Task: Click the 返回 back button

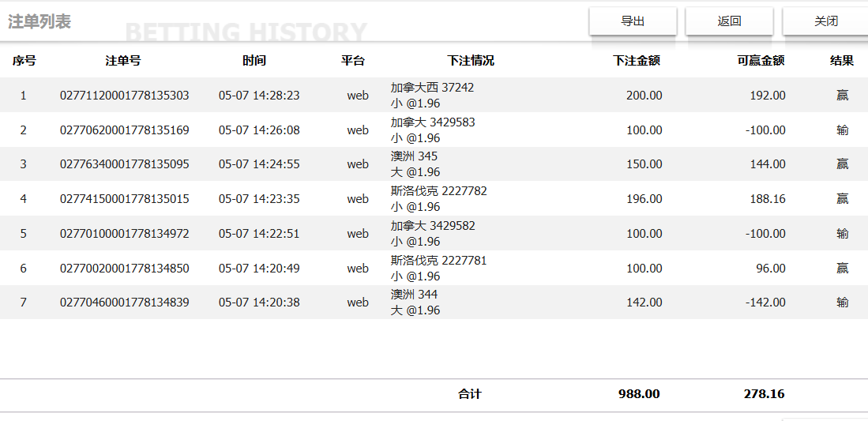Action: pos(729,21)
